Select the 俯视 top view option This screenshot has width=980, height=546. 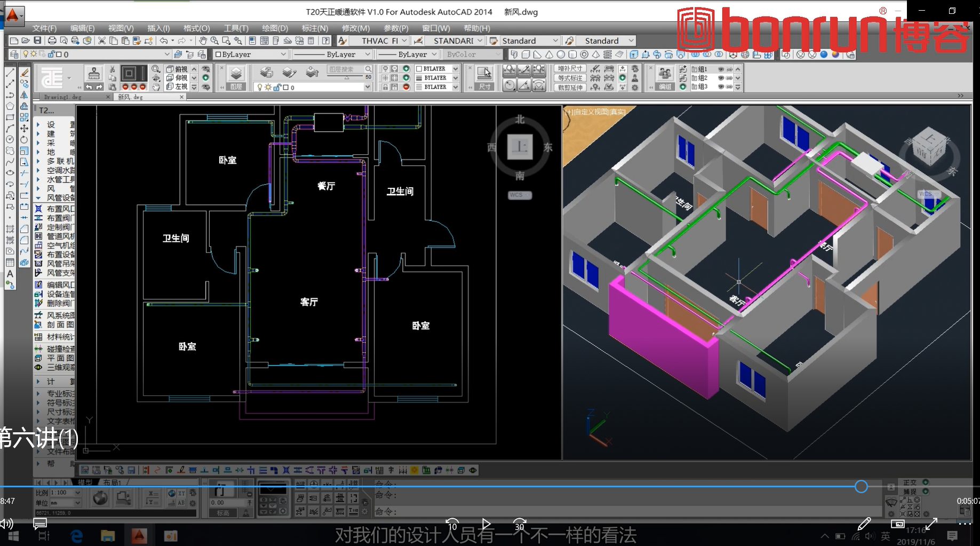[x=177, y=69]
